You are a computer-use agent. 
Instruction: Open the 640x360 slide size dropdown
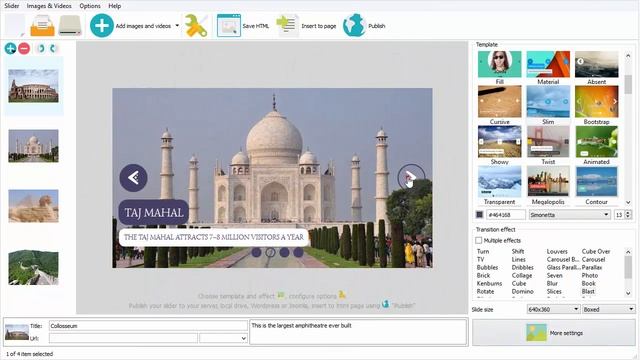[553, 309]
